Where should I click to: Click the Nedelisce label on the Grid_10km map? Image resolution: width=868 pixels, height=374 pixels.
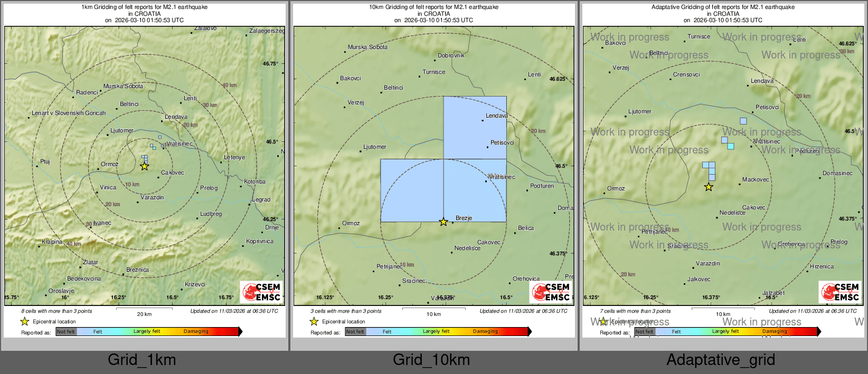click(467, 248)
